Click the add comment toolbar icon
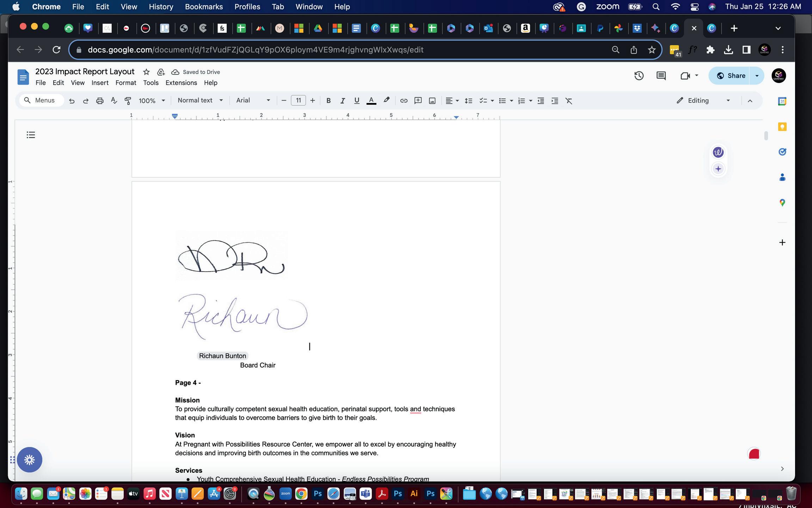Screen dimensions: 812x508 (418, 101)
